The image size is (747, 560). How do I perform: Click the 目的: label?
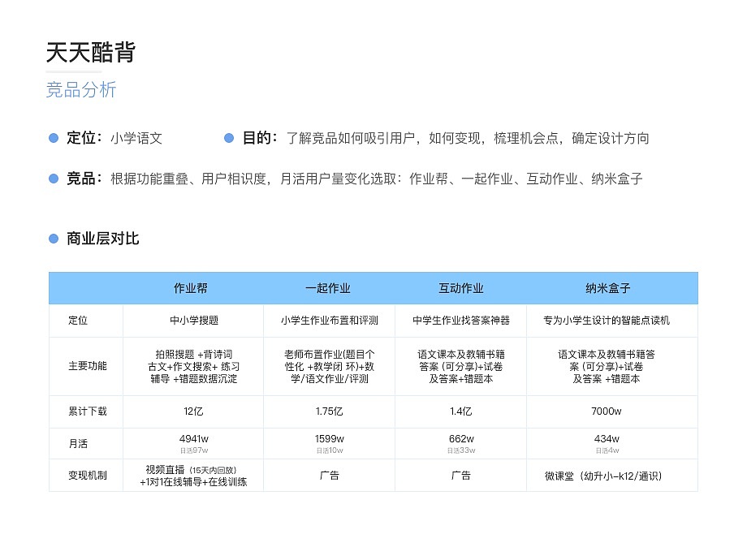coord(260,138)
